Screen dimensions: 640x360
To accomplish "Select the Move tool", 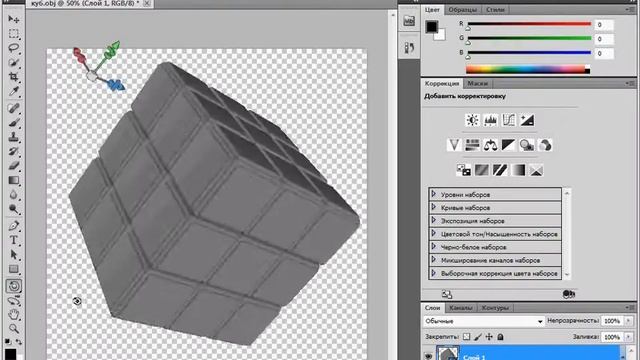I will (x=13, y=19).
